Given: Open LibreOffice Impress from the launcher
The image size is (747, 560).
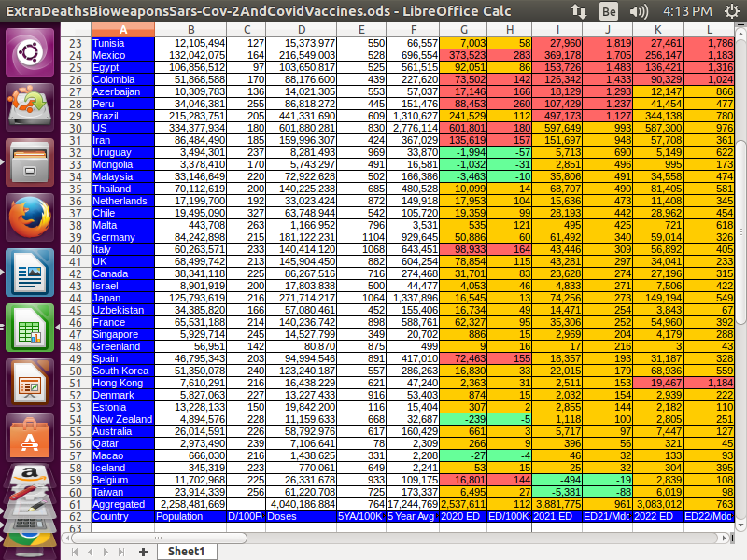Looking at the screenshot, I should point(31,383).
